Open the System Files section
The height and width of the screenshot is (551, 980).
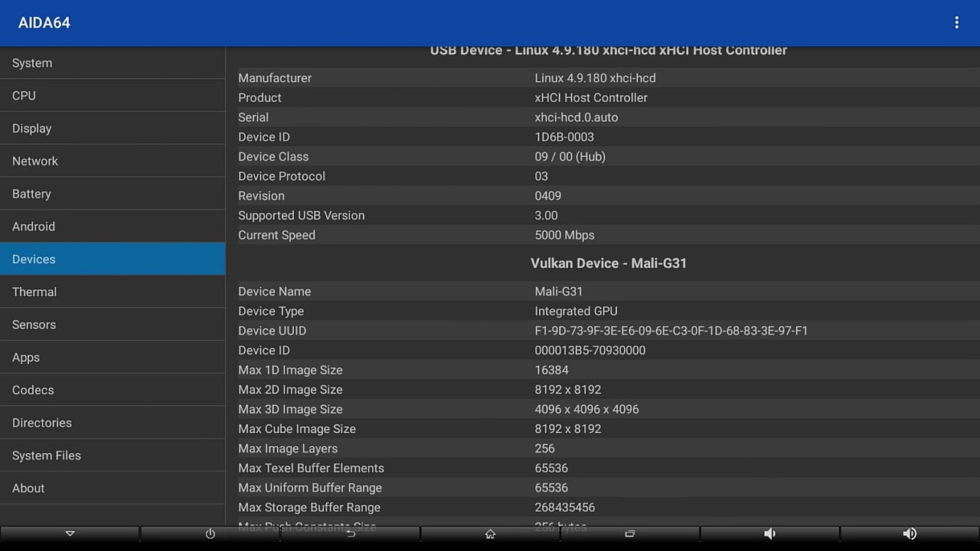pyautogui.click(x=113, y=455)
